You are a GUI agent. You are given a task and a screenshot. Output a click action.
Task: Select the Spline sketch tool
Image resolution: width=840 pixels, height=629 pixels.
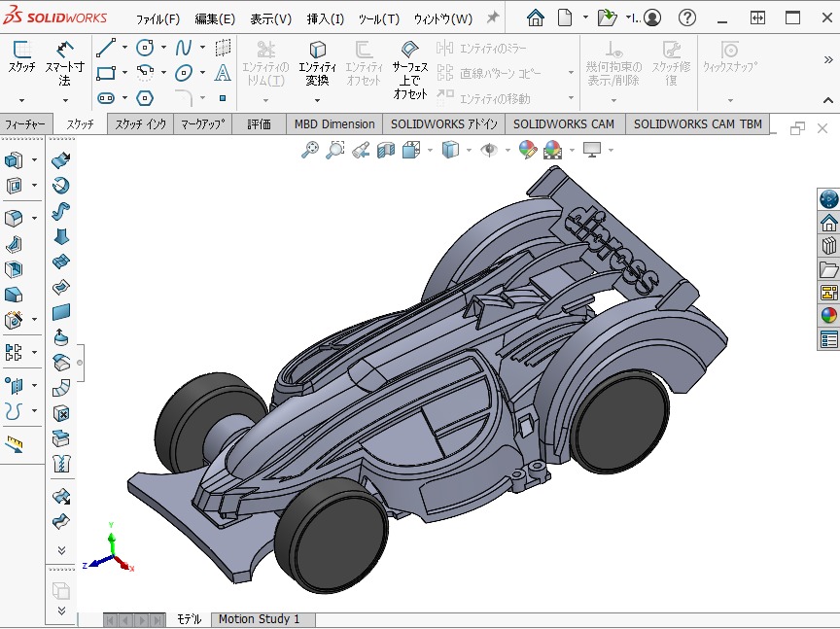tap(183, 48)
